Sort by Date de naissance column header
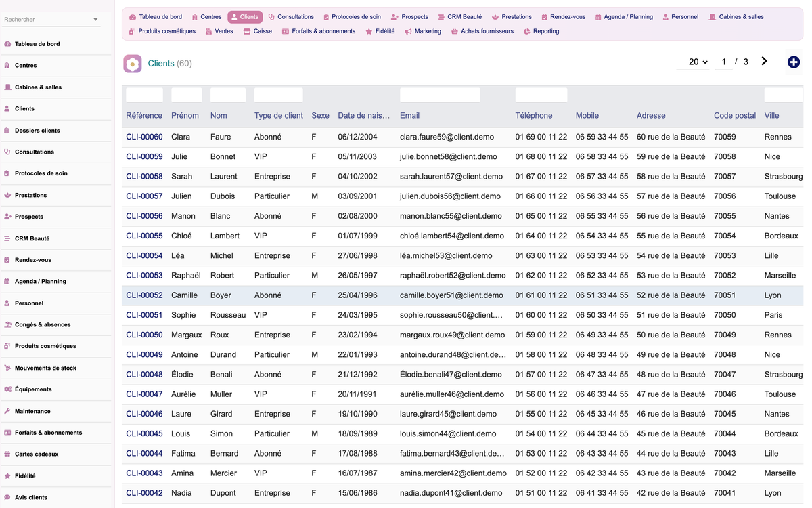Image resolution: width=812 pixels, height=508 pixels. point(364,116)
